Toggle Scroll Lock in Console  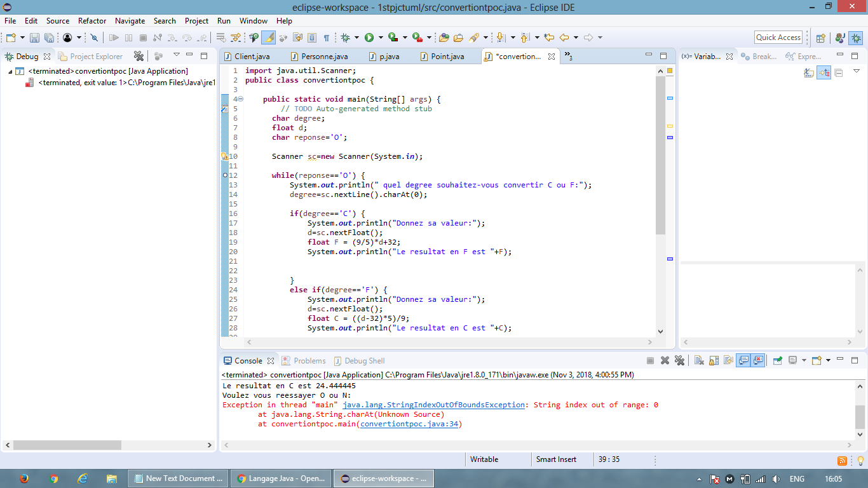tap(713, 360)
